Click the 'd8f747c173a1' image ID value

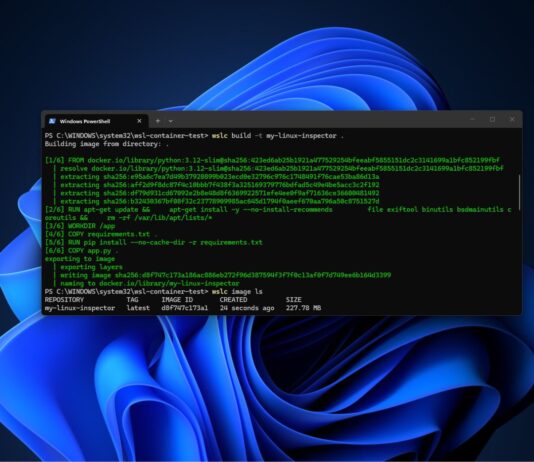[x=185, y=308]
